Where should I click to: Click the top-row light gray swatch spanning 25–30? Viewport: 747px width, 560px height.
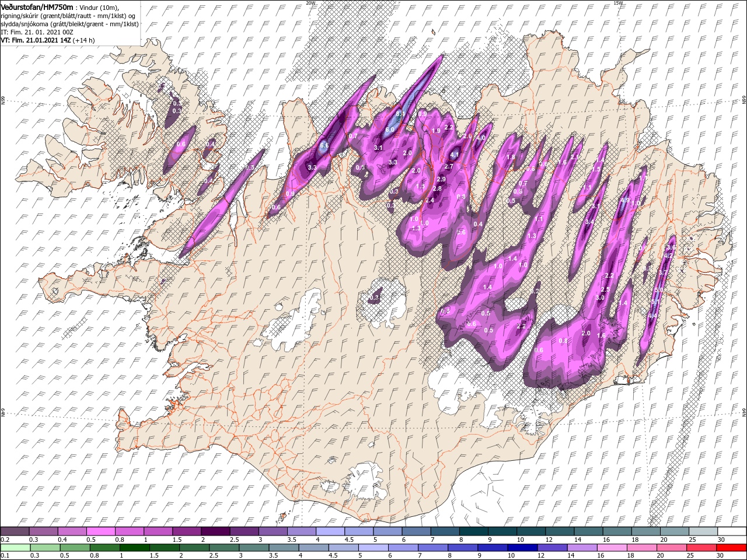[x=703, y=531]
